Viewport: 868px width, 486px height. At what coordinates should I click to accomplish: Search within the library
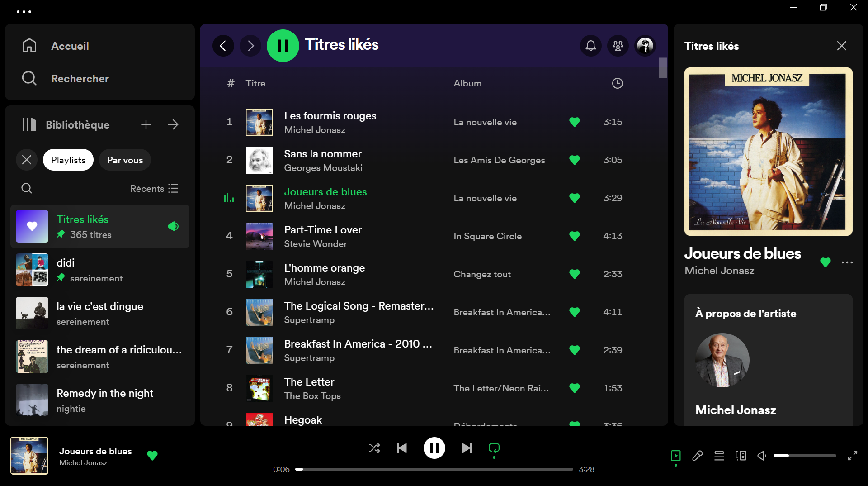coord(27,188)
